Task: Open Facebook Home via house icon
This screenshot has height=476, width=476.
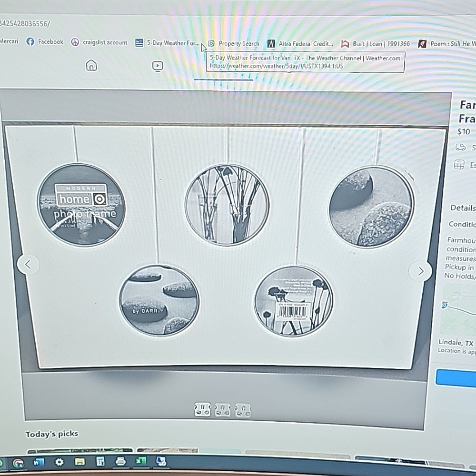Action: 91,66
